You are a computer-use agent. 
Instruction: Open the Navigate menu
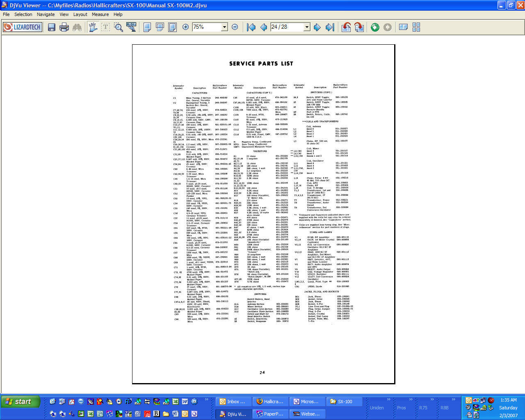pos(46,14)
